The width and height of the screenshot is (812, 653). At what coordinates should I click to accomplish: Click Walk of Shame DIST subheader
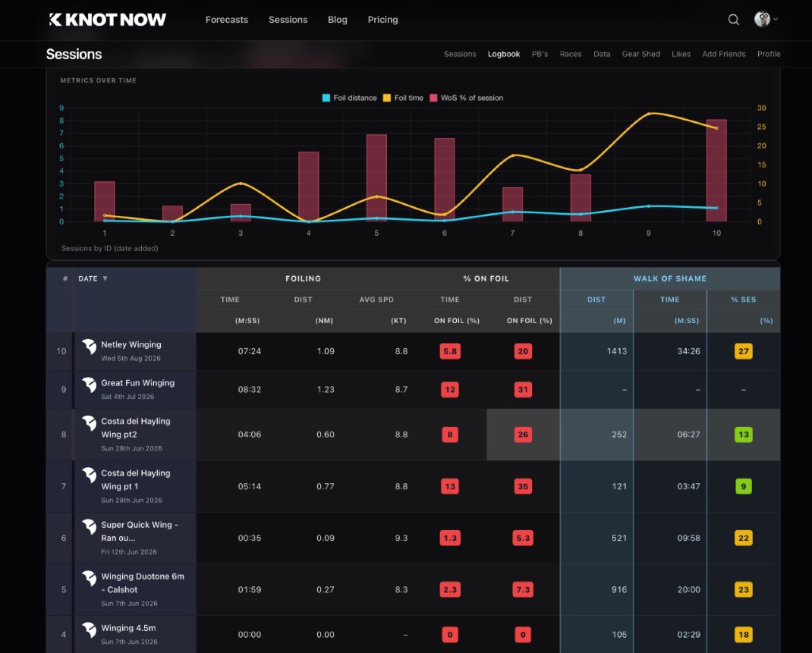click(x=596, y=300)
